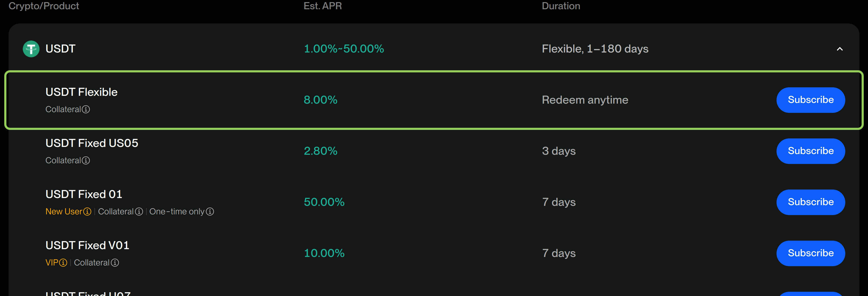Click the USDT 1.00%~50.00% APR range

[x=344, y=49]
